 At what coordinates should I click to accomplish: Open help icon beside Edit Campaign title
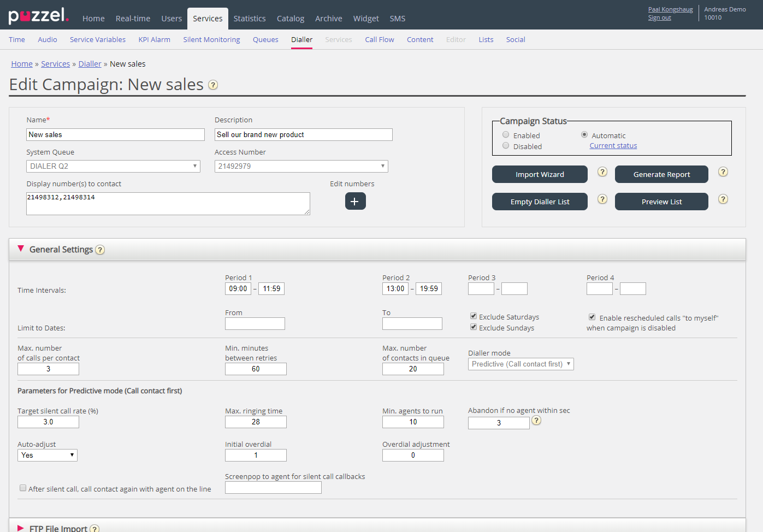click(x=213, y=85)
